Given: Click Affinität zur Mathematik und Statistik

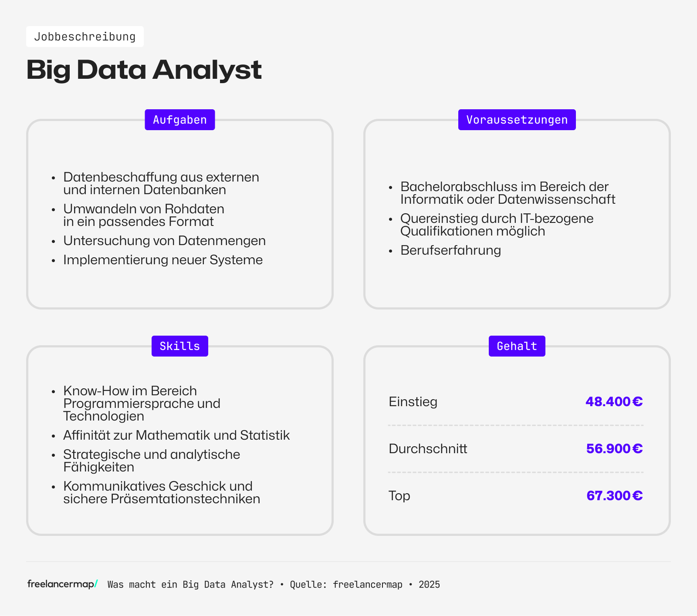Looking at the screenshot, I should pyautogui.click(x=176, y=435).
